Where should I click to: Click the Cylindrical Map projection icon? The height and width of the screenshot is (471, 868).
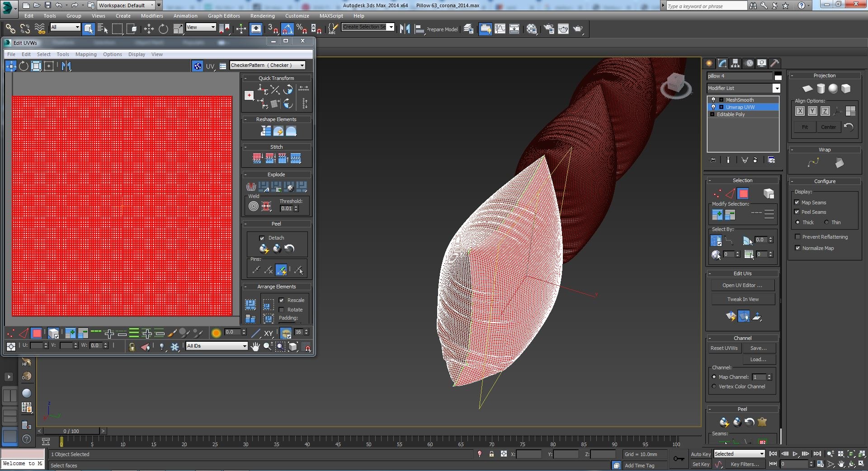click(x=821, y=89)
